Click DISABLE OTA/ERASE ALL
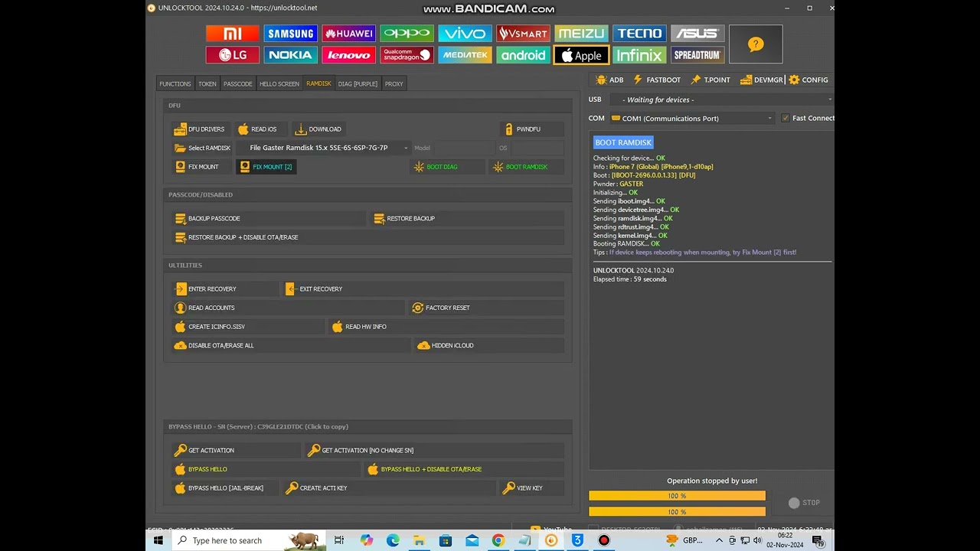This screenshot has height=551, width=980. click(x=291, y=346)
